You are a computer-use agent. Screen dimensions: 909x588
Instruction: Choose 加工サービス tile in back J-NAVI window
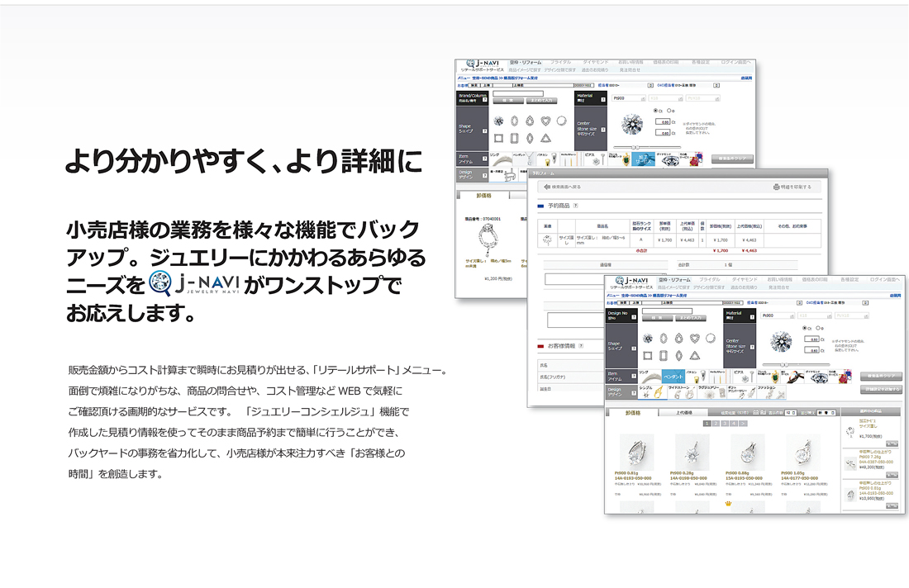[x=643, y=159]
